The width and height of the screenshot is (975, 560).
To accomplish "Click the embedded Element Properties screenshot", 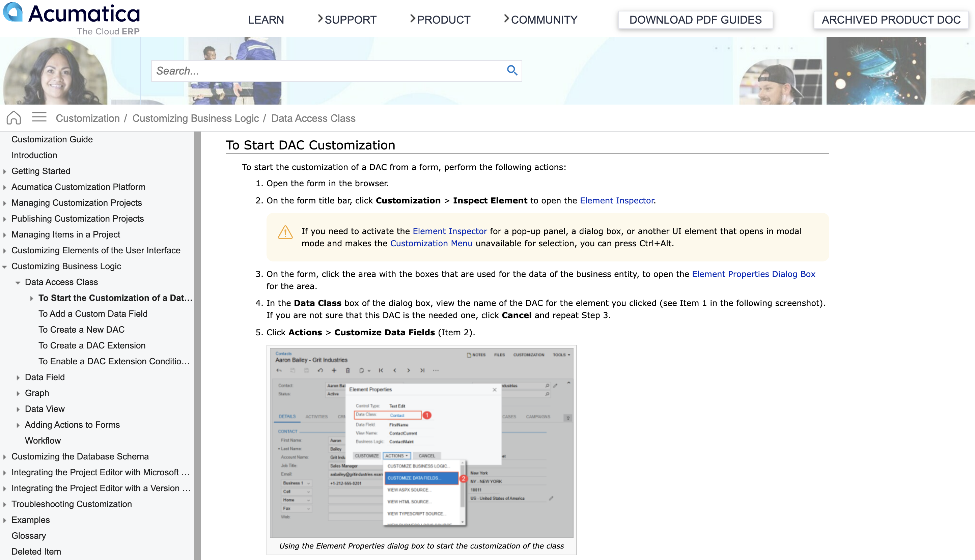I will (x=421, y=442).
